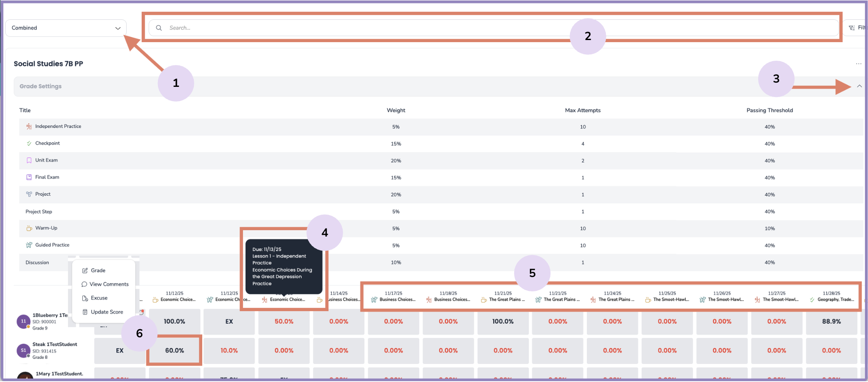Click the Independent Practice running figure icon
868x382 pixels.
pyautogui.click(x=29, y=126)
